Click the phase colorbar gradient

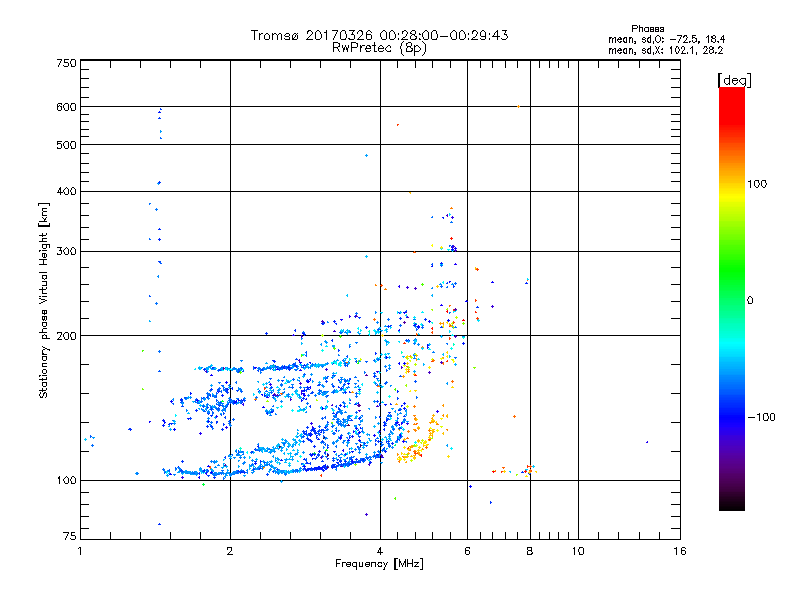click(x=732, y=298)
